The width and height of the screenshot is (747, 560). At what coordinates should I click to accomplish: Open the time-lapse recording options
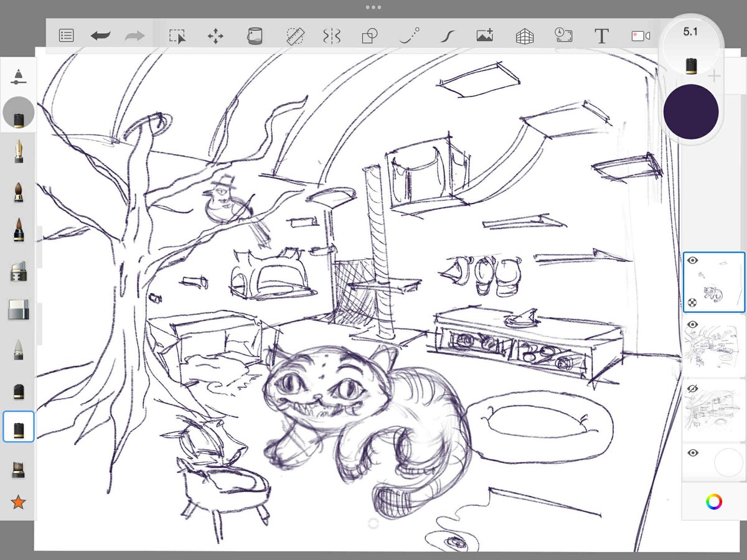coord(563,36)
